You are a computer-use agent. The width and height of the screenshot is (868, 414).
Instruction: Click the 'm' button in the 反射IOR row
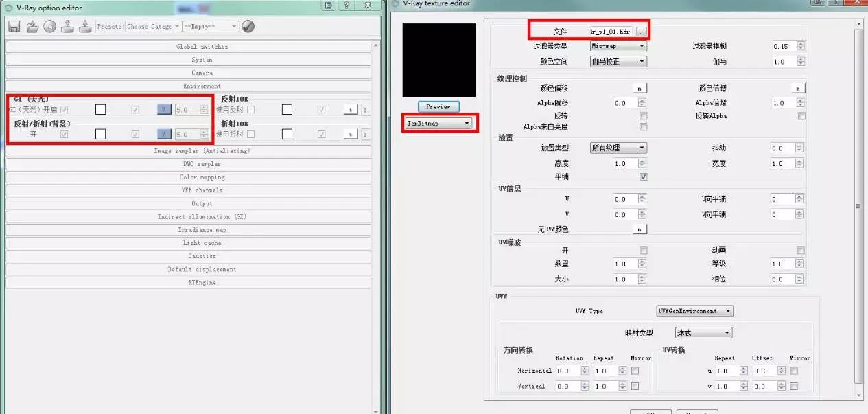(x=351, y=109)
